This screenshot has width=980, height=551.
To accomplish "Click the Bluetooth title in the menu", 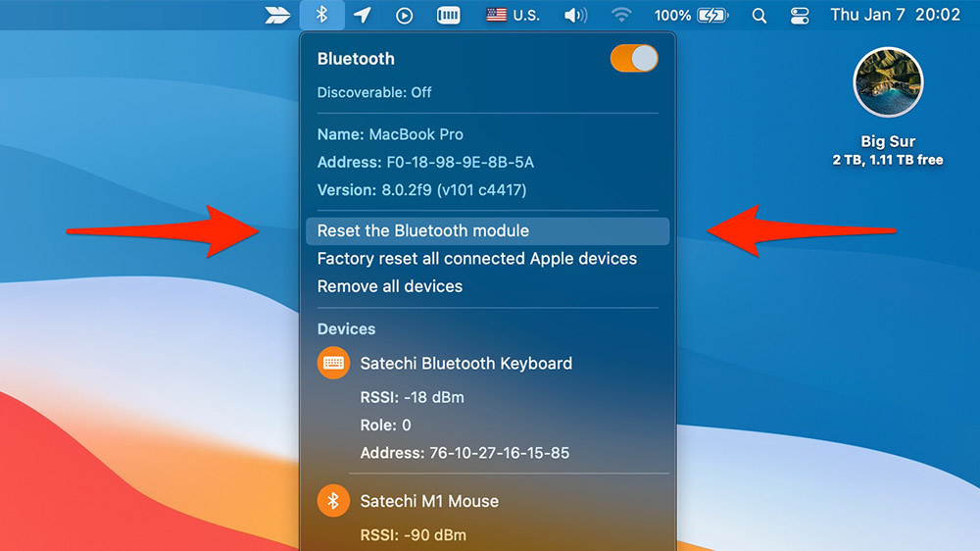I will pyautogui.click(x=356, y=59).
